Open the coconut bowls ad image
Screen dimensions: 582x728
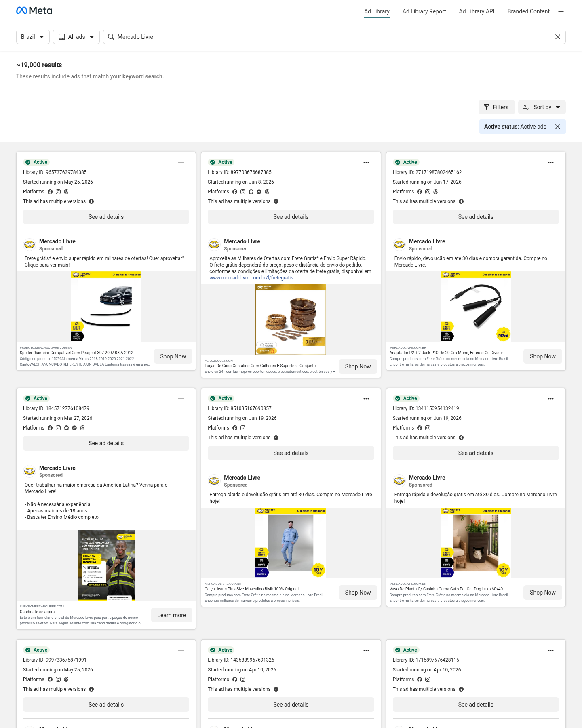tap(291, 320)
